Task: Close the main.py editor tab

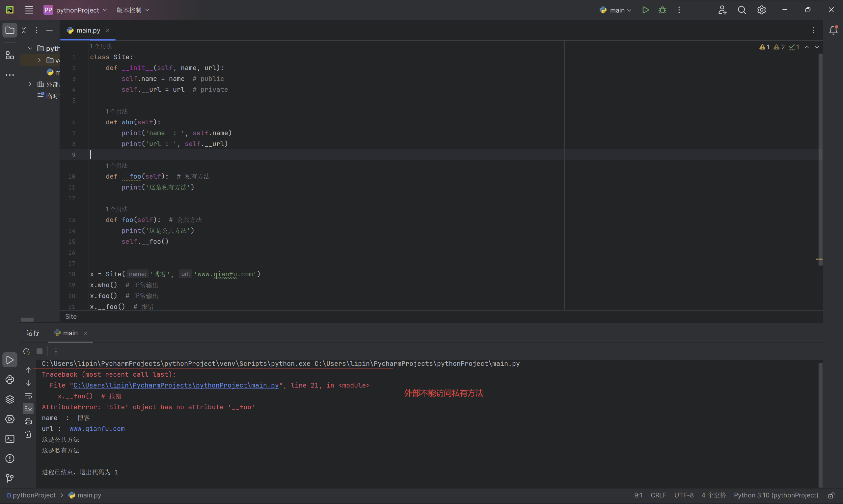Action: [x=107, y=30]
